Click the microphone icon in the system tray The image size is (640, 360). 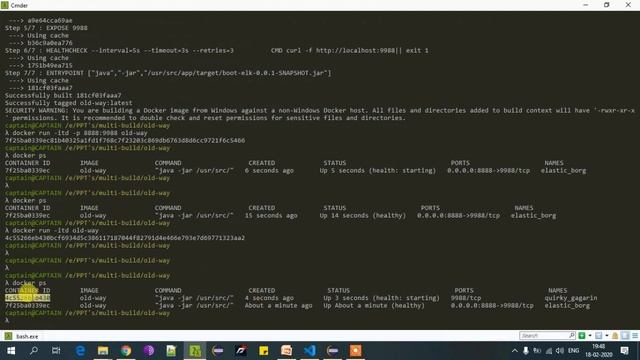pos(526,351)
